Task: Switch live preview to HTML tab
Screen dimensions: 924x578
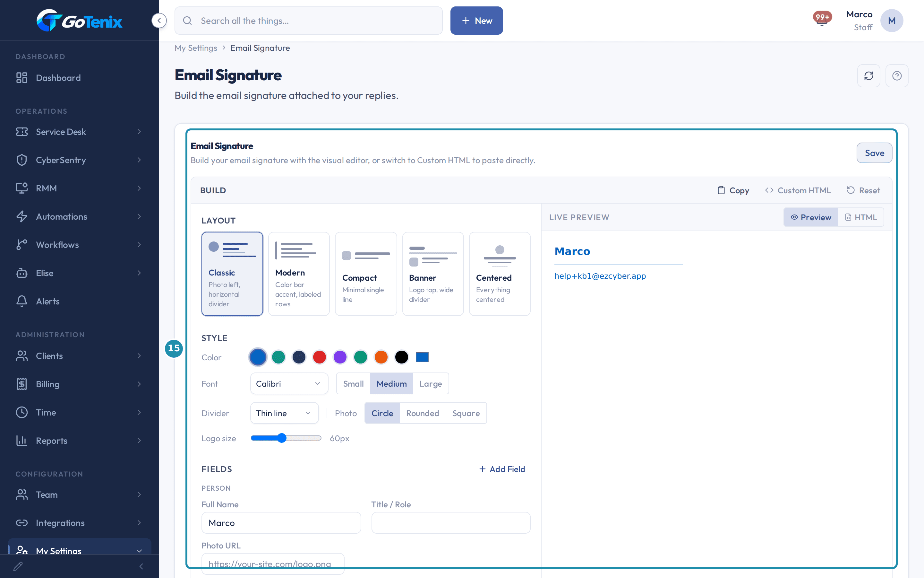Action: point(860,217)
